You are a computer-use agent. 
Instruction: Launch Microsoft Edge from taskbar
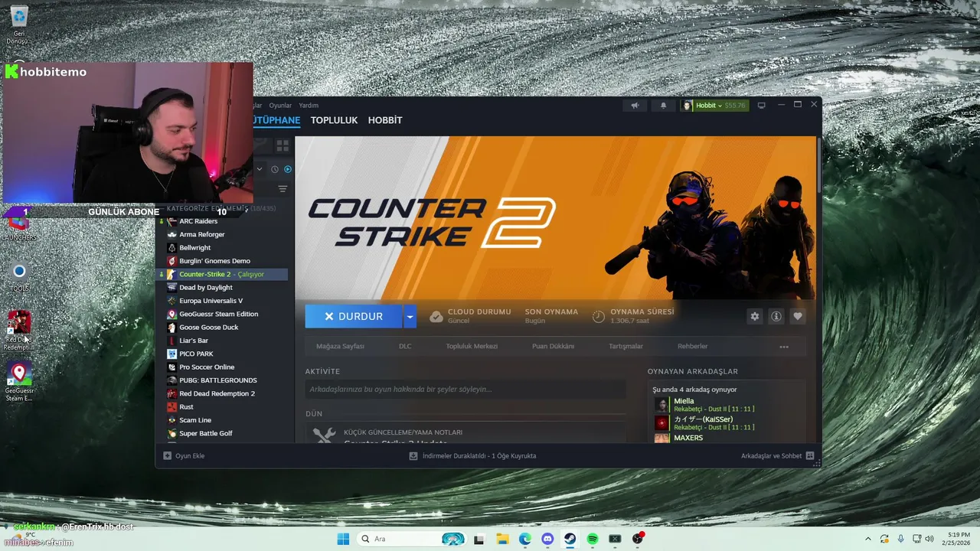tap(524, 539)
